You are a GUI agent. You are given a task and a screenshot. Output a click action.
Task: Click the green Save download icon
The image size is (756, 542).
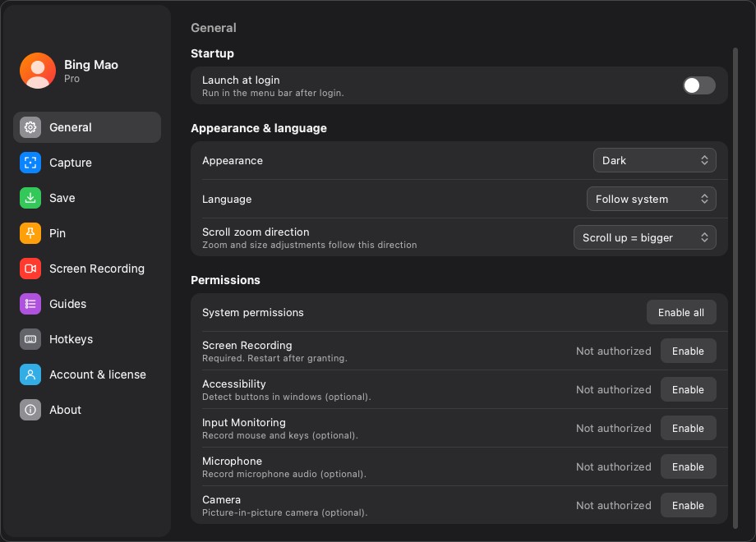tap(30, 198)
